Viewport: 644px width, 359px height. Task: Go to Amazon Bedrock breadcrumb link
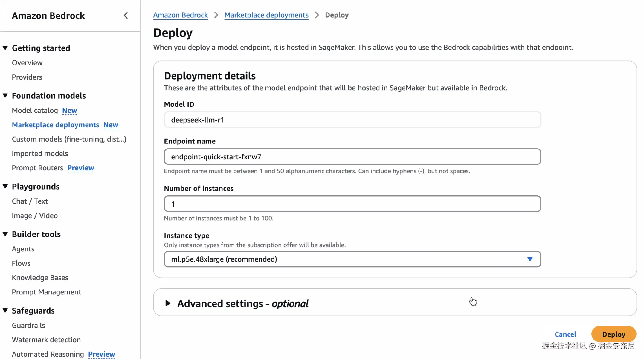tap(180, 15)
